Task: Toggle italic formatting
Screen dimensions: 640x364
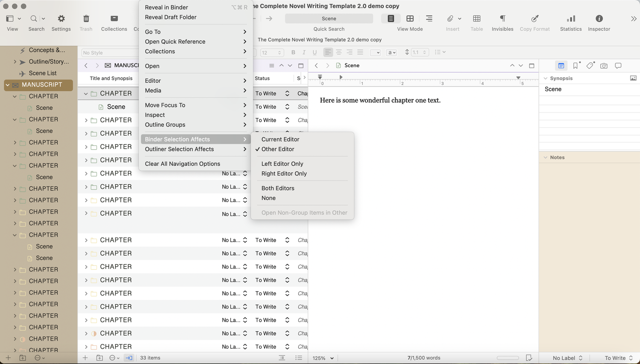Action: coord(304,52)
